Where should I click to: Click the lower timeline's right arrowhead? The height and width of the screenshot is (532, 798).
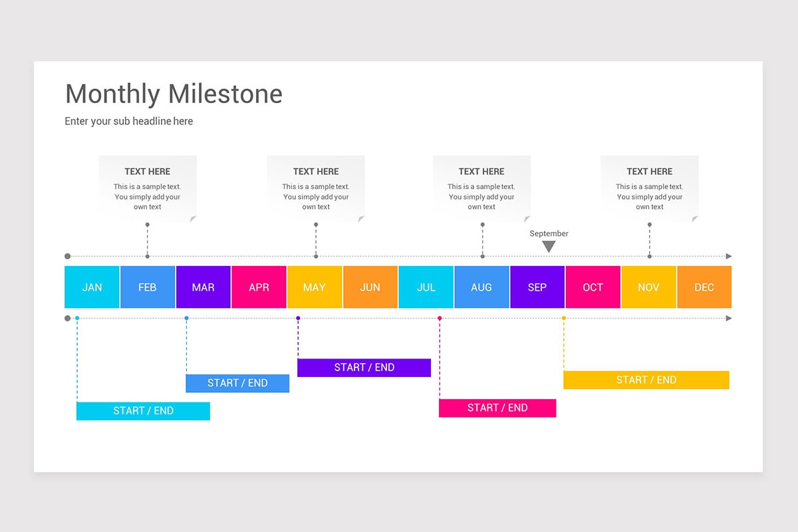[729, 319]
